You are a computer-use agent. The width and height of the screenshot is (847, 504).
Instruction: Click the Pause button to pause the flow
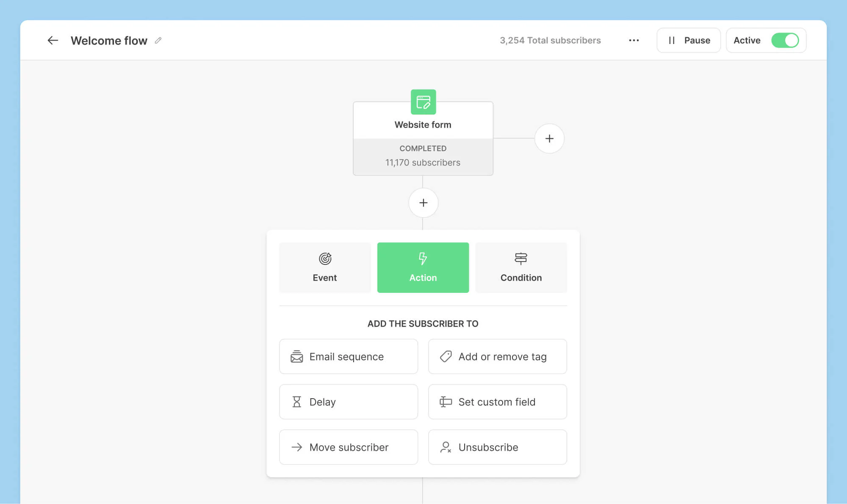coord(688,40)
